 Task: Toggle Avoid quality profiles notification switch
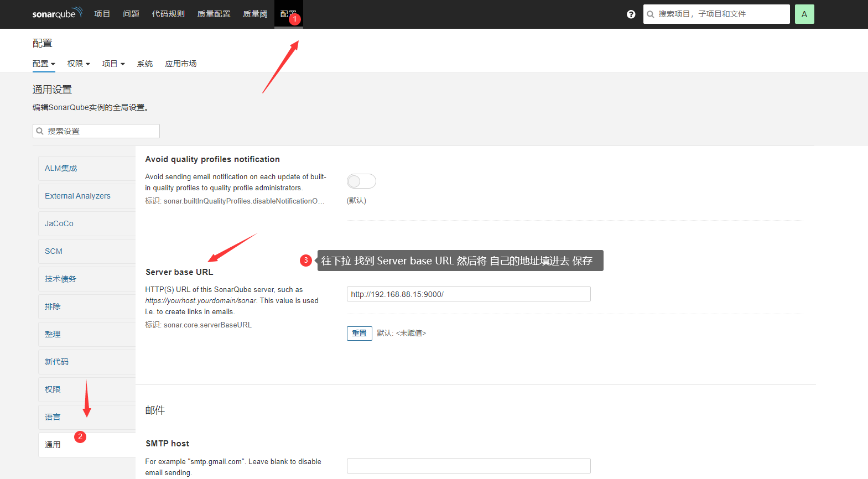(361, 181)
